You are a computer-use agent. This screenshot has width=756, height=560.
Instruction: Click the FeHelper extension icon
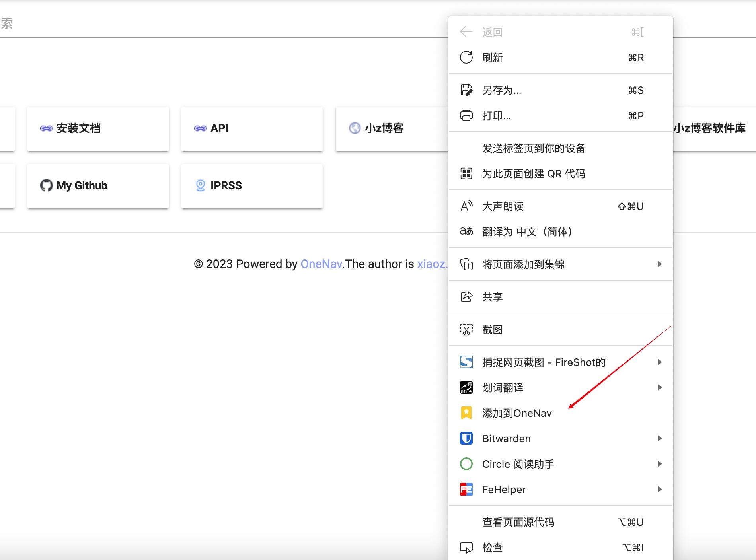tap(466, 489)
